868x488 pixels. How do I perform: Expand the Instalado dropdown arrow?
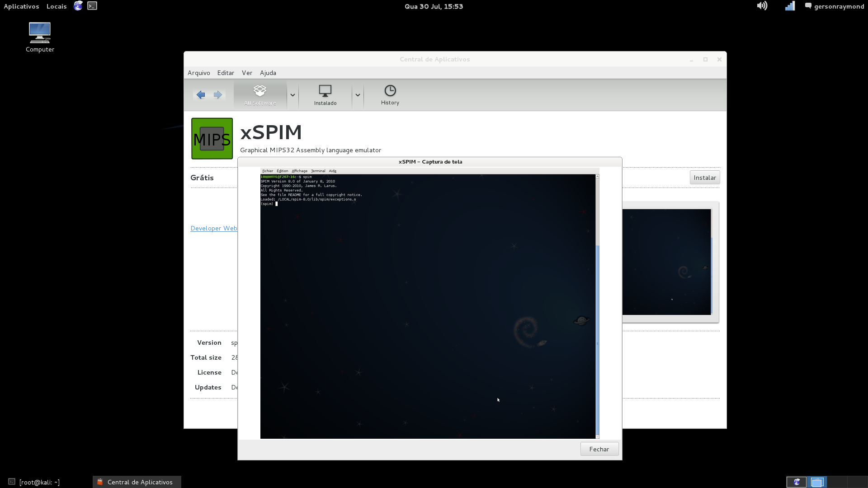358,95
